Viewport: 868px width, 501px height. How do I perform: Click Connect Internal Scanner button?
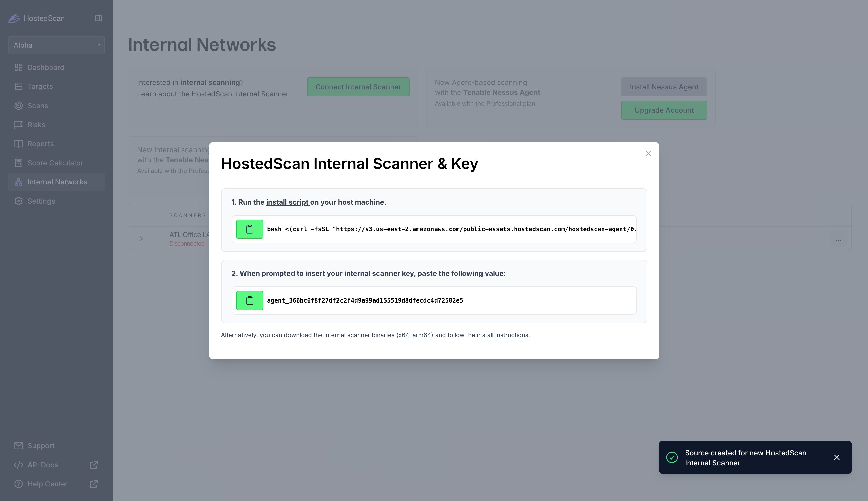click(358, 87)
